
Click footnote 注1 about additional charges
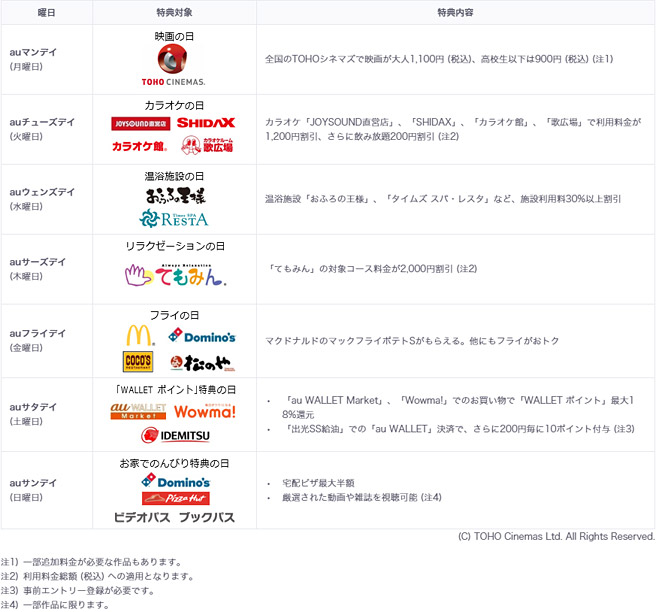(91, 562)
